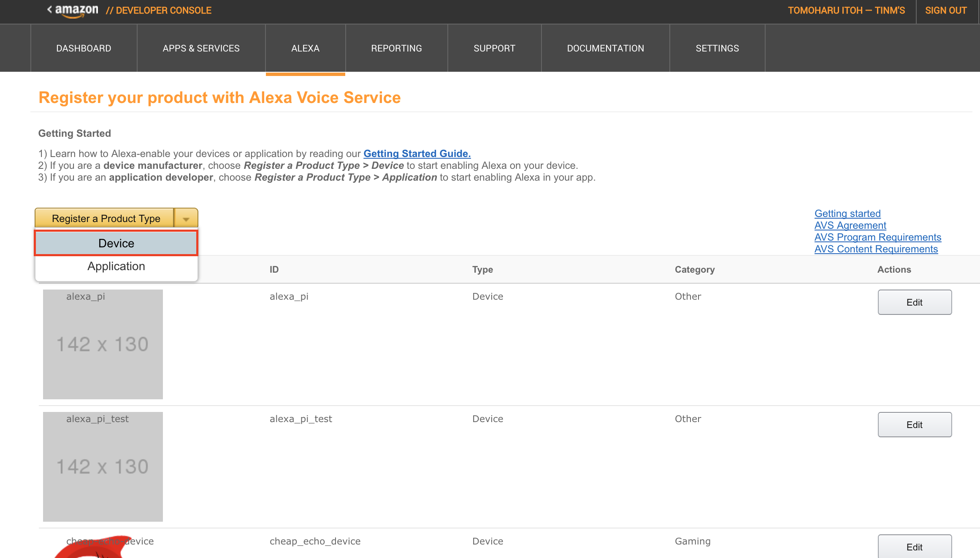Image resolution: width=980 pixels, height=558 pixels.
Task: Open the Apps & Services tab
Action: click(x=201, y=48)
